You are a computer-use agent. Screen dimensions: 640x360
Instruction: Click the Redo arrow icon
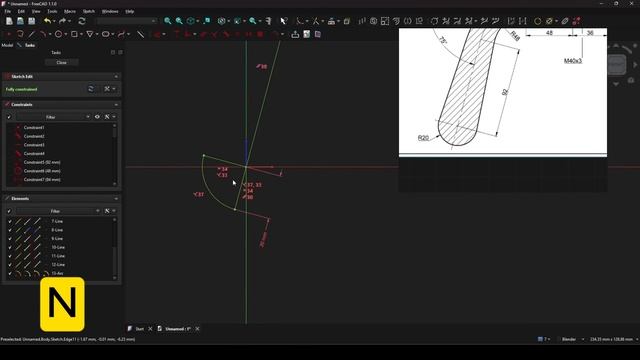point(62,21)
